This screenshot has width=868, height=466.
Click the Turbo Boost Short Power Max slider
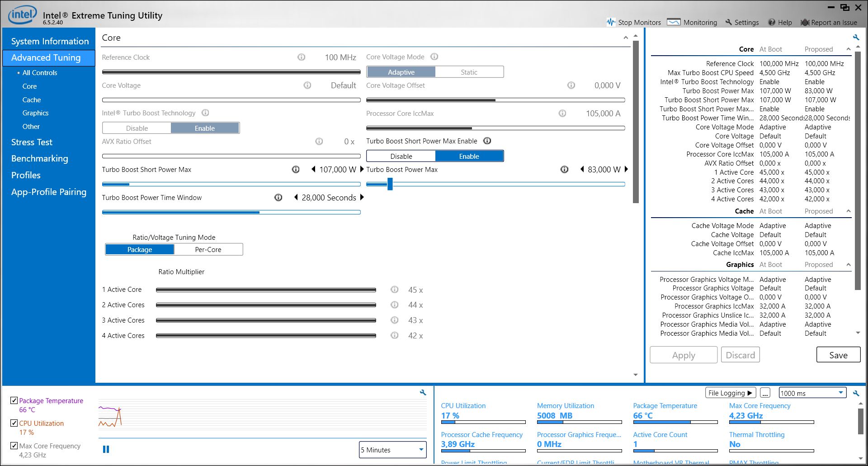[x=231, y=184]
